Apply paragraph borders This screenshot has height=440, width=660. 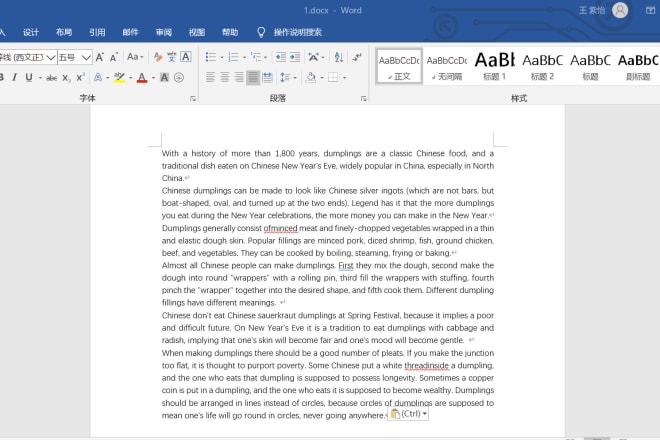pos(333,77)
